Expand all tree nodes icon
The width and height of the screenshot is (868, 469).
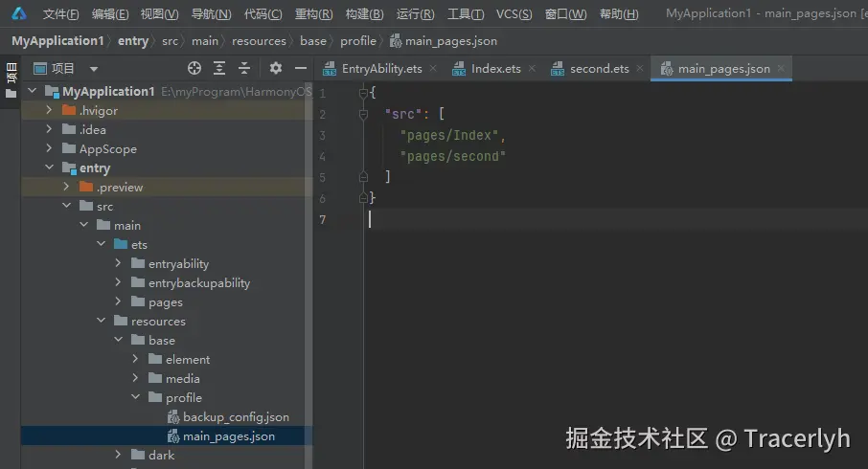pos(219,68)
